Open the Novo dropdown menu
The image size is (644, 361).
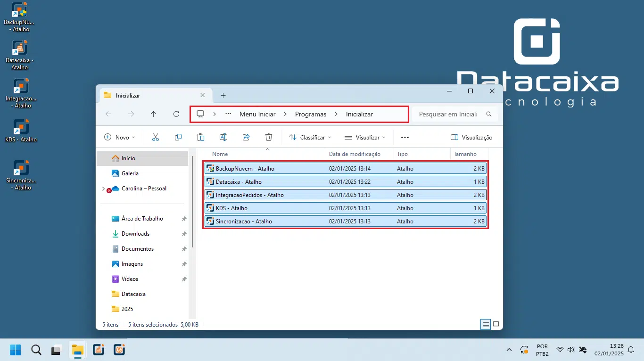pyautogui.click(x=119, y=137)
